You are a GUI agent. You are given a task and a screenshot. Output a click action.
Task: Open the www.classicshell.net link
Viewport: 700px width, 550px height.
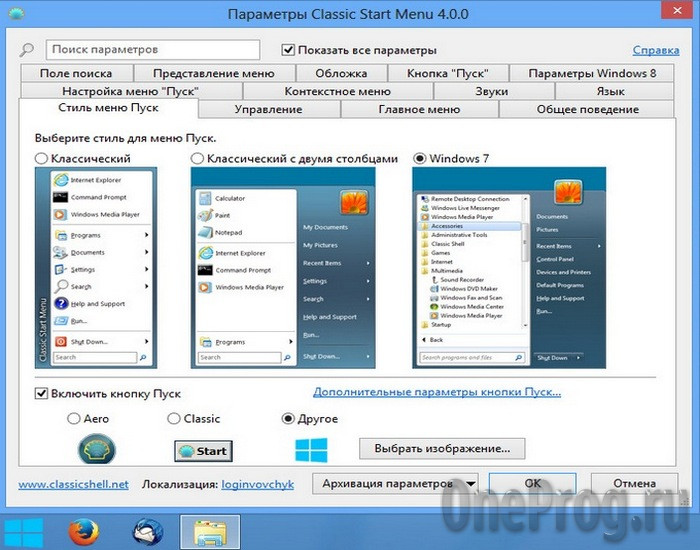[x=73, y=484]
